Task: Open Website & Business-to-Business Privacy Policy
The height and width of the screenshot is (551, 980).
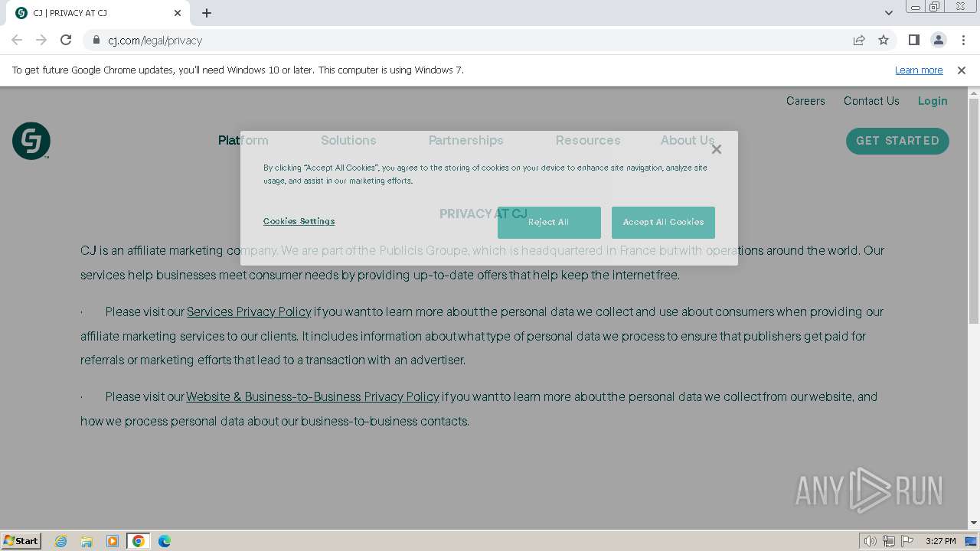Action: 312,396
